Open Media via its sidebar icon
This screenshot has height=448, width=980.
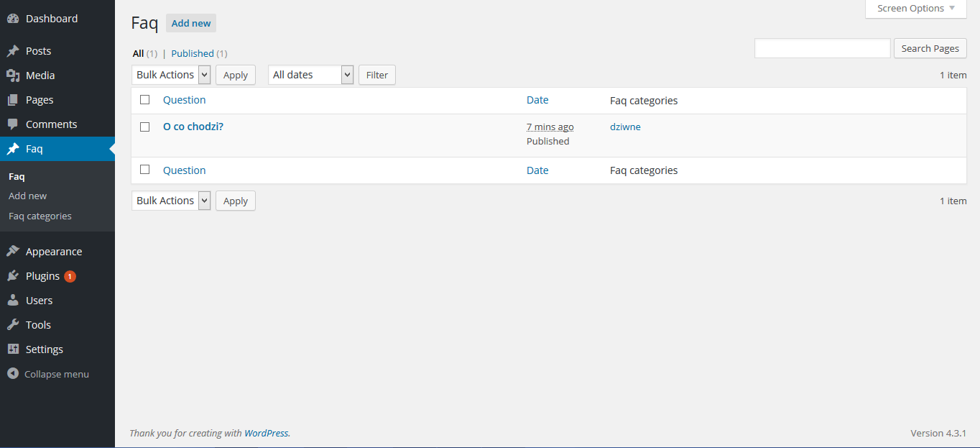pos(13,76)
